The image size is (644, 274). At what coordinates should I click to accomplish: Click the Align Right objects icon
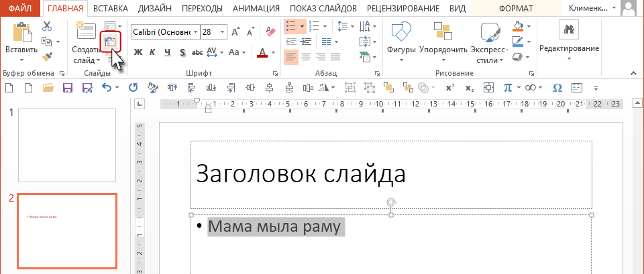coord(230,88)
